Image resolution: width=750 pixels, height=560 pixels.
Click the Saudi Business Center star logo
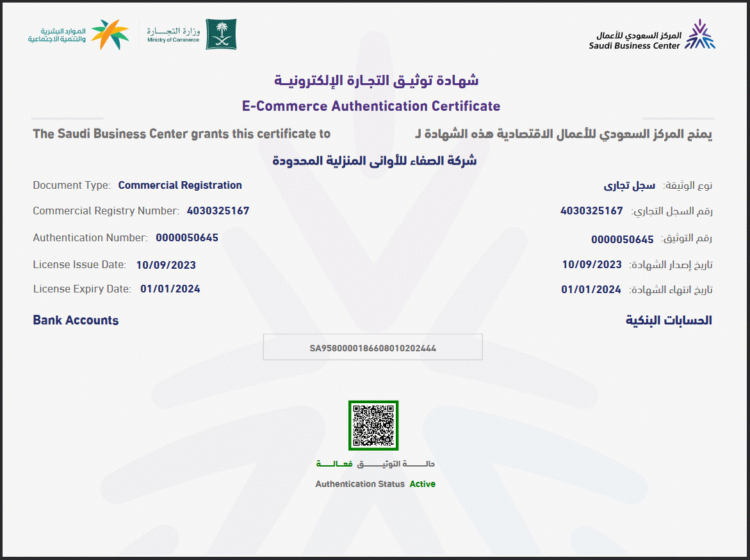point(699,35)
